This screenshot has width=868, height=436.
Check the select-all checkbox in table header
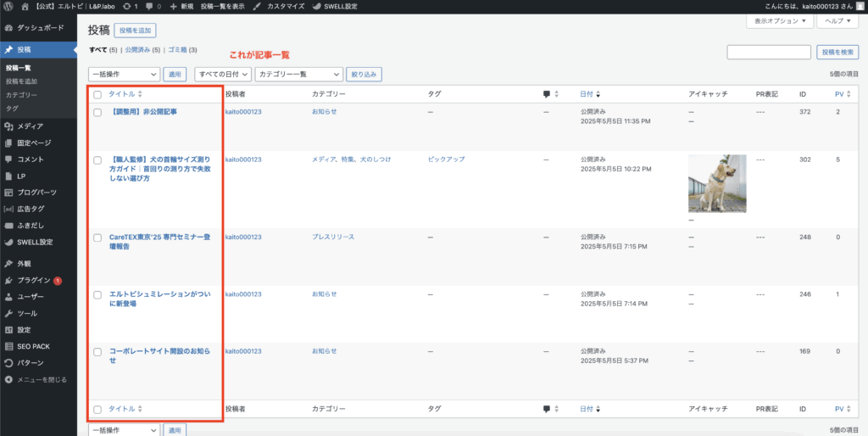coord(97,94)
